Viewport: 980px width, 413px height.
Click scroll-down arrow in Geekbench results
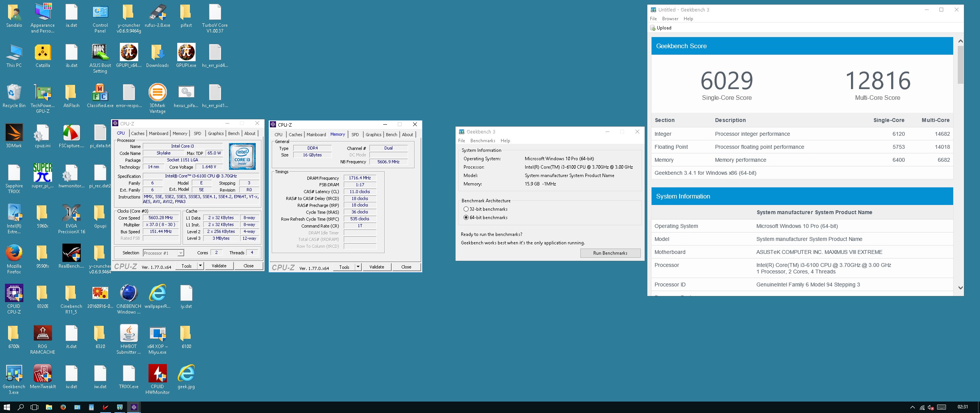click(960, 288)
